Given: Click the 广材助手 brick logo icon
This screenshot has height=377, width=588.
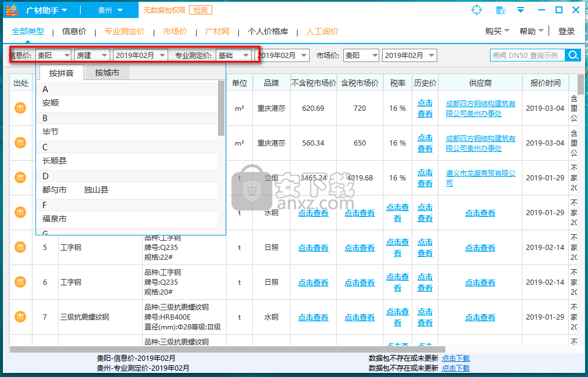Looking at the screenshot, I should (12, 10).
